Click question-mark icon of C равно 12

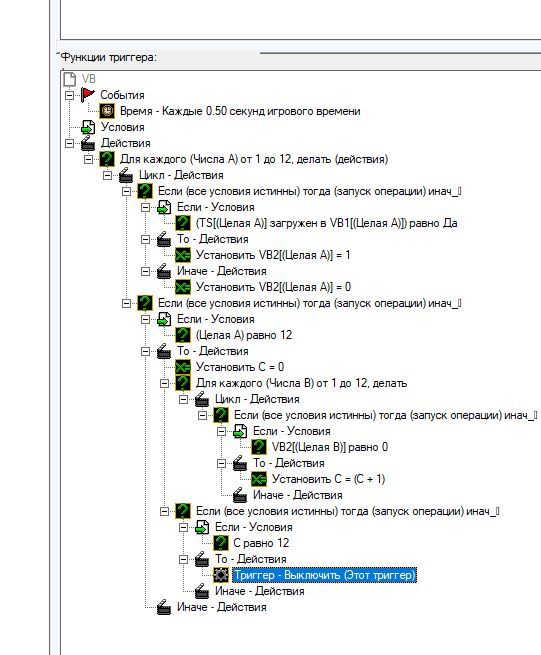[221, 543]
